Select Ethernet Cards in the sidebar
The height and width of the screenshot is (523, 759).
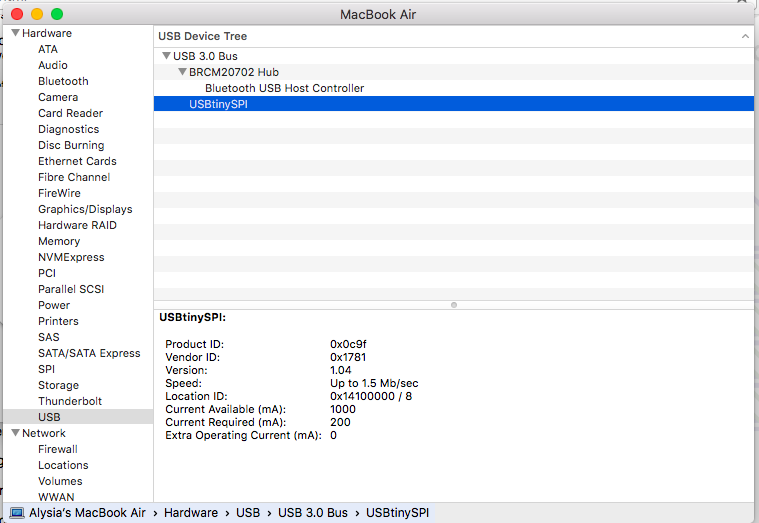point(77,161)
